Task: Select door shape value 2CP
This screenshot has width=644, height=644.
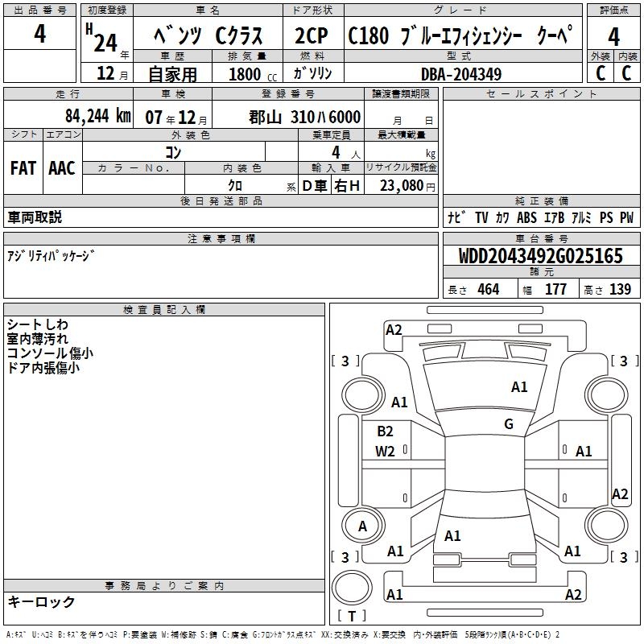Action: coord(312,35)
